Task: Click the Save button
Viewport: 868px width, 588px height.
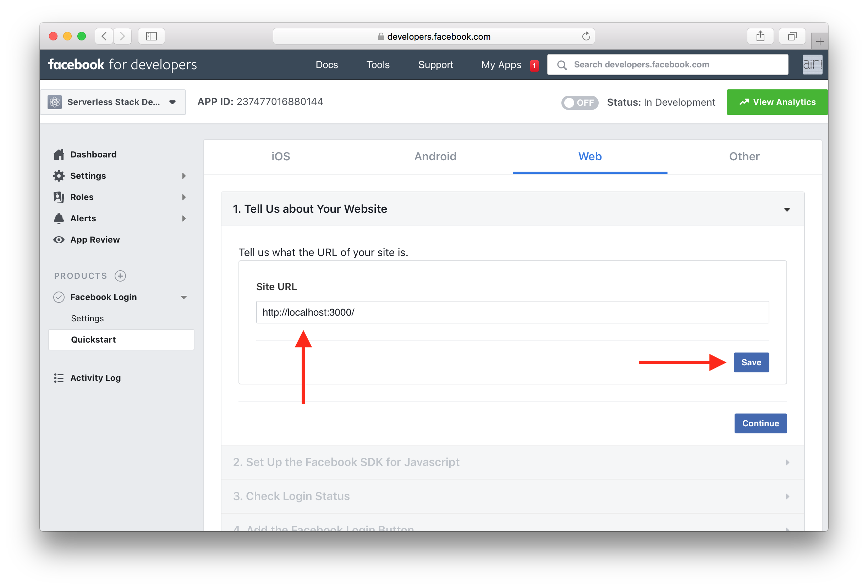Action: tap(751, 362)
